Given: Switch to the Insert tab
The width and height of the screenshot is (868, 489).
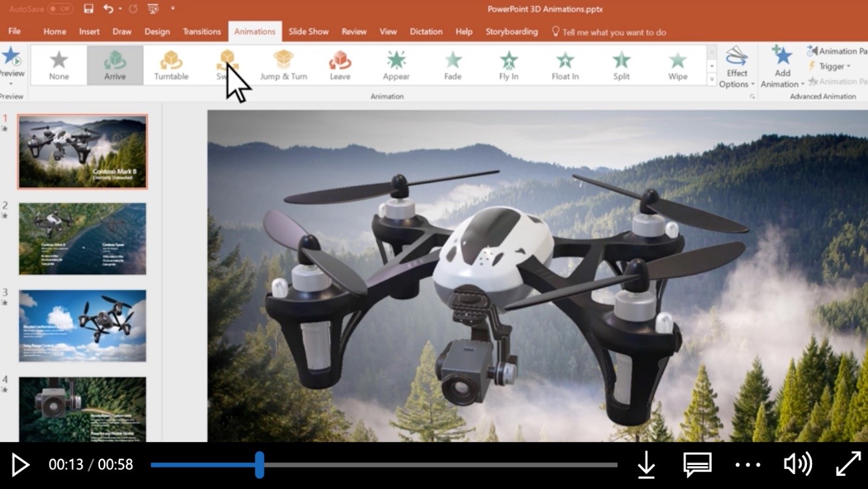Looking at the screenshot, I should tap(90, 31).
